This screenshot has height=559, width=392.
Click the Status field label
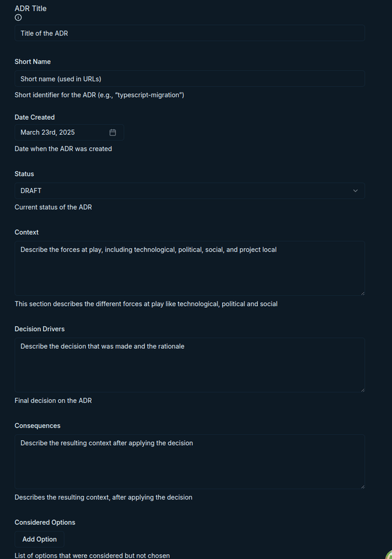pos(24,174)
